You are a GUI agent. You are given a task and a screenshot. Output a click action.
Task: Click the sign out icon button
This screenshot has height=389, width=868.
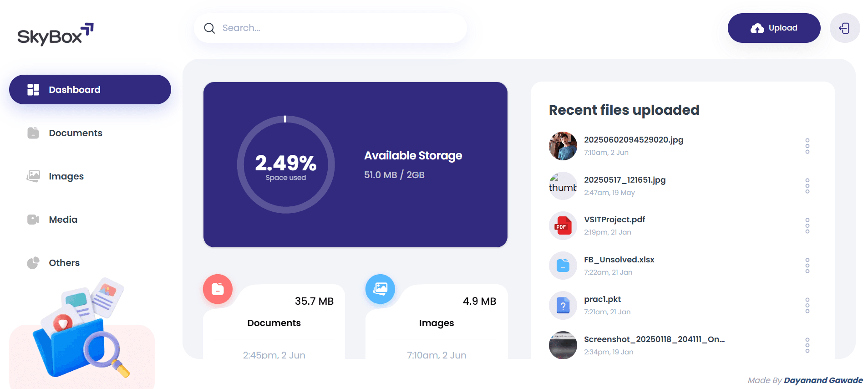coord(845,28)
